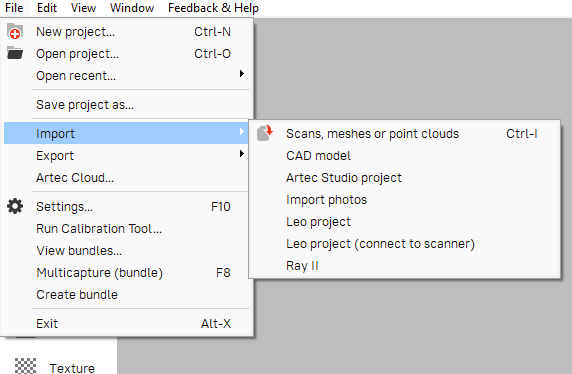Open the Edit menu

[47, 8]
